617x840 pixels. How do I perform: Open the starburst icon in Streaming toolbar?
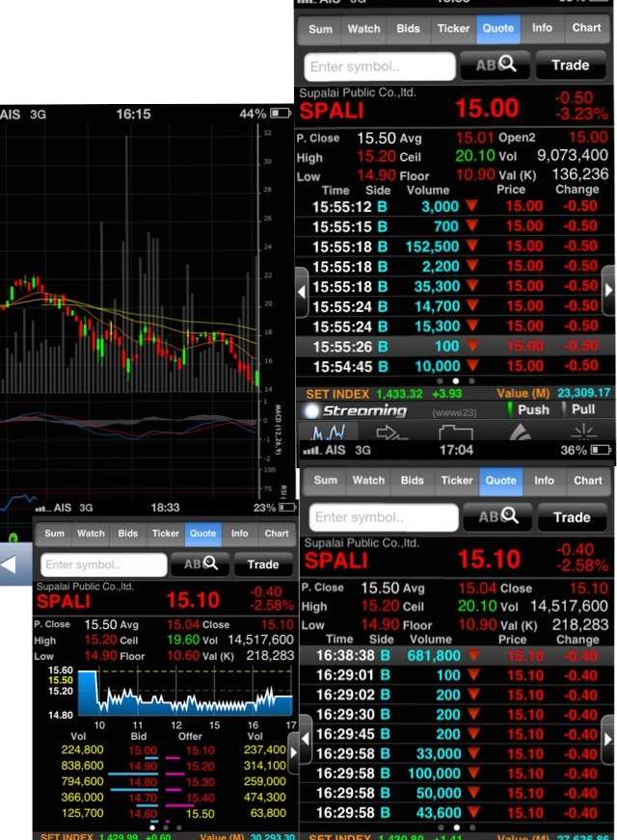pyautogui.click(x=583, y=433)
